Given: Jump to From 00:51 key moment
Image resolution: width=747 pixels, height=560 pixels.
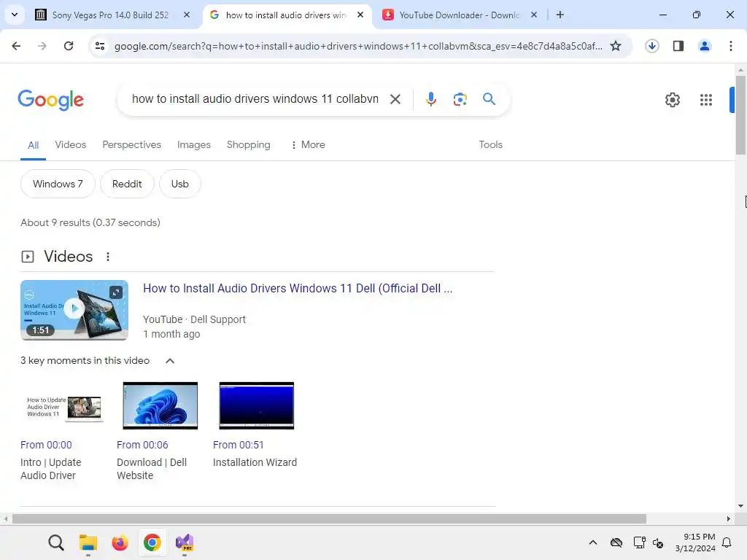Looking at the screenshot, I should (239, 445).
